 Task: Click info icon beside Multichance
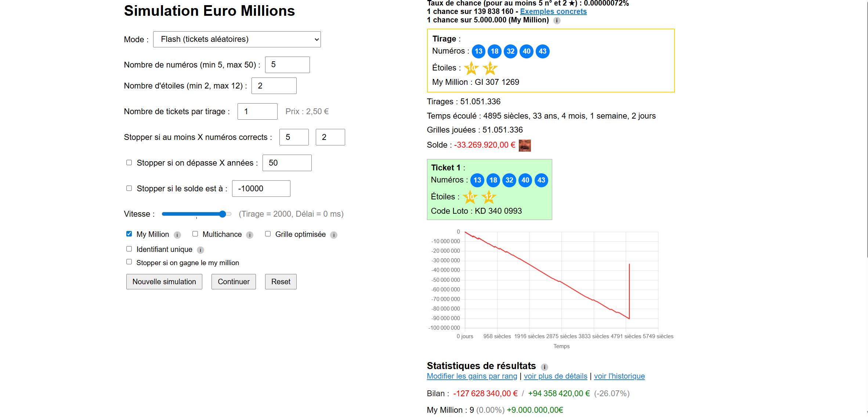(250, 235)
